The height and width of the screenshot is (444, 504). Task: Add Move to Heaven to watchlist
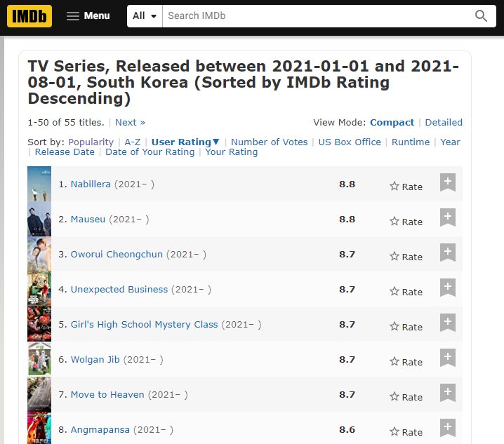[x=448, y=392]
